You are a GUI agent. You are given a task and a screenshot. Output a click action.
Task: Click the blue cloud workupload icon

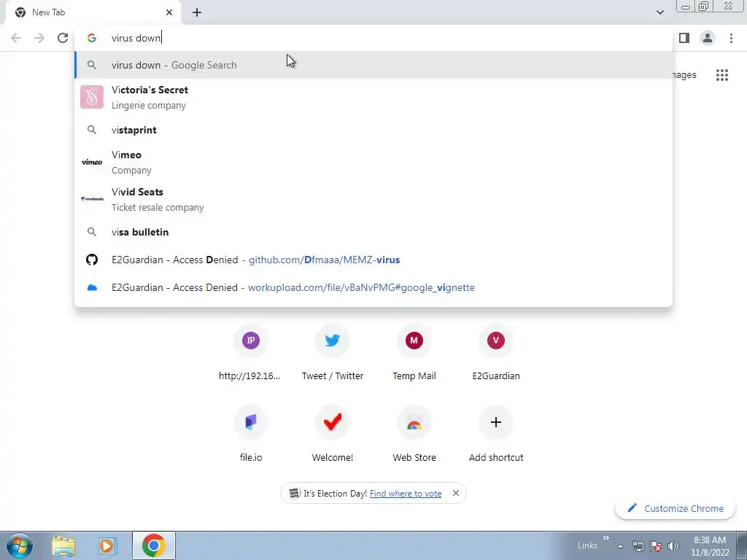(x=92, y=287)
